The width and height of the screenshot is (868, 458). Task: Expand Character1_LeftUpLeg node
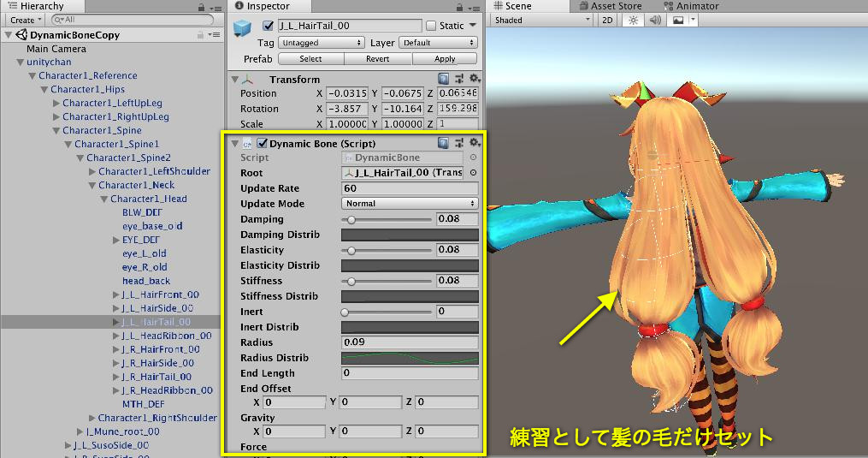pos(56,103)
